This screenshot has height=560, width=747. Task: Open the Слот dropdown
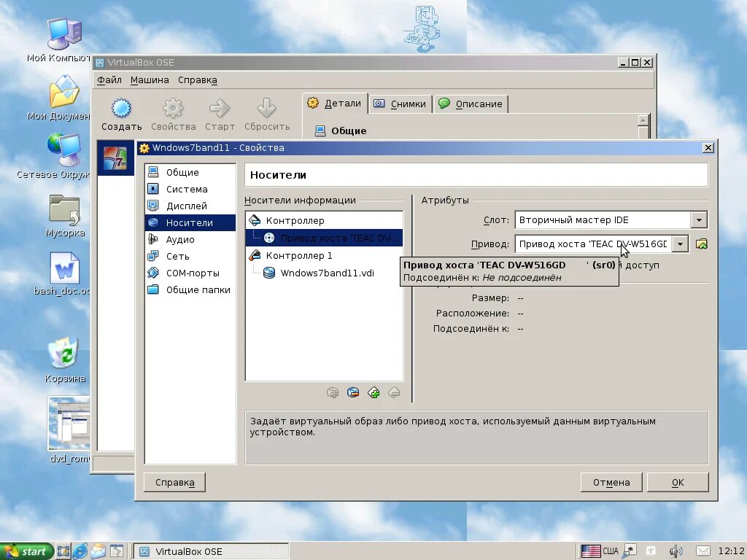698,219
